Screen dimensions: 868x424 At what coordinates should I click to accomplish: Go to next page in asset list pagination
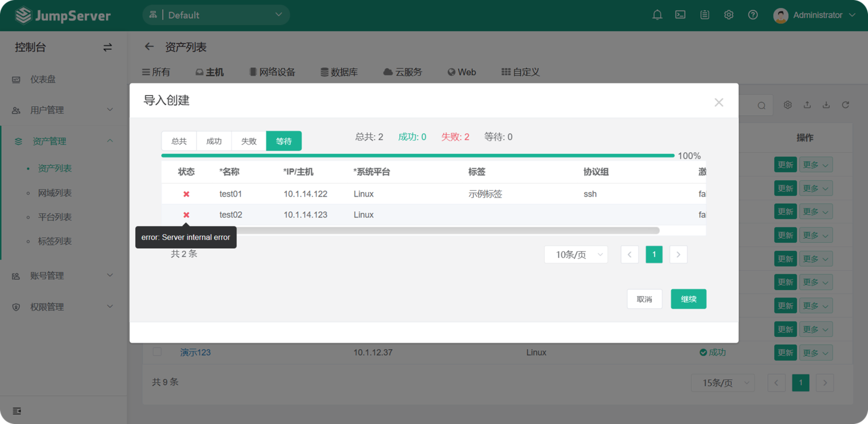click(x=825, y=383)
